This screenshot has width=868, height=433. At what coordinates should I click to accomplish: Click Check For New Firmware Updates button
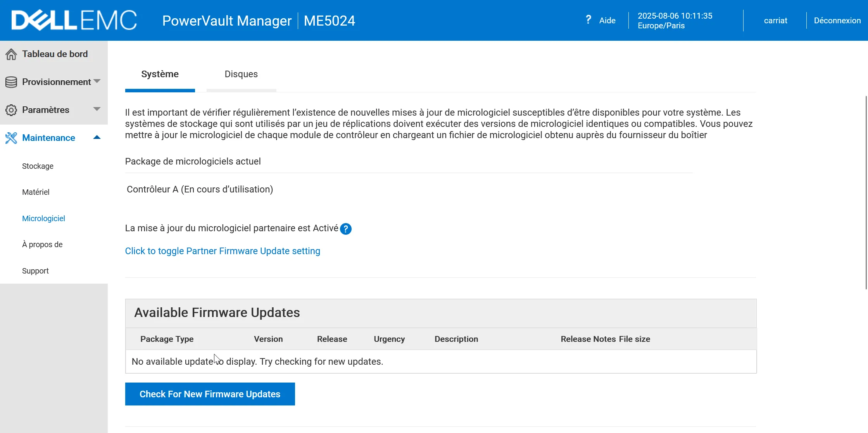[x=210, y=394]
